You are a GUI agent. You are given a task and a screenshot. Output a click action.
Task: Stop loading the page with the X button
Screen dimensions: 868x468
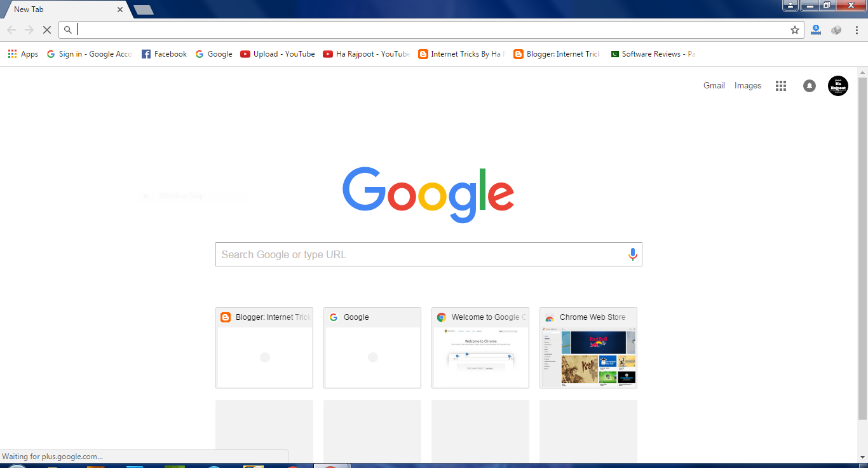46,30
